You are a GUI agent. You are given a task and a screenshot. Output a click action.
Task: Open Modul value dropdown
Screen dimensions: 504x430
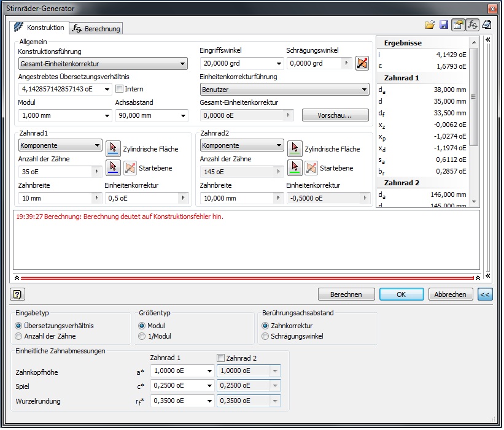[x=107, y=116]
